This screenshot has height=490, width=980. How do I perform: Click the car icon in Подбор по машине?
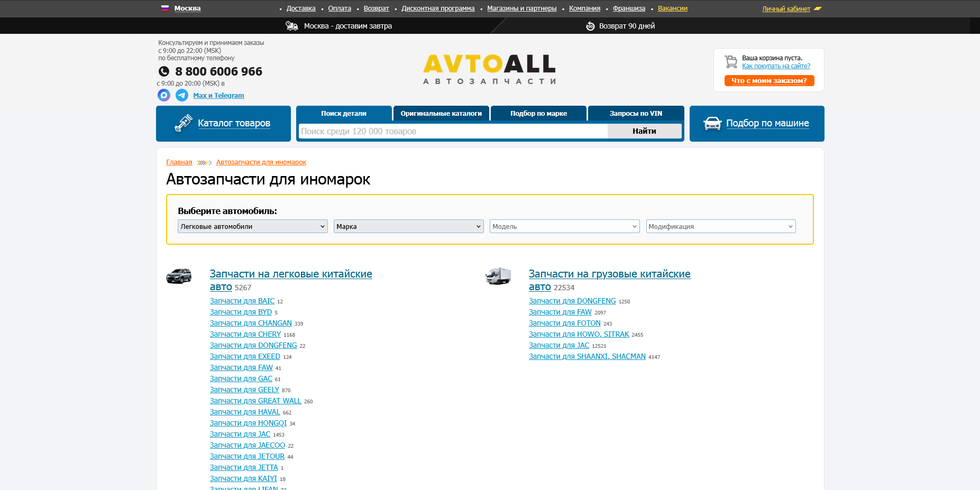[712, 123]
